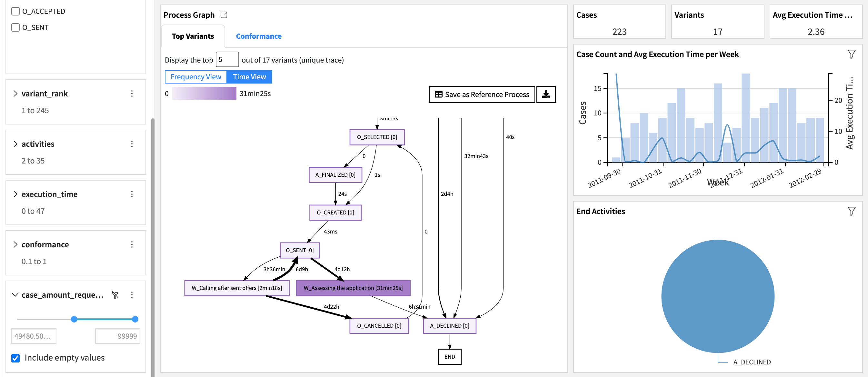Open the Case Count chart filter
The height and width of the screenshot is (377, 868).
tap(852, 54)
